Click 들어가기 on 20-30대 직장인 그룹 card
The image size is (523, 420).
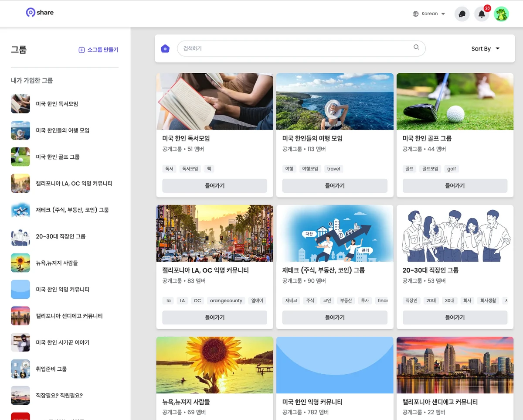[x=455, y=318]
